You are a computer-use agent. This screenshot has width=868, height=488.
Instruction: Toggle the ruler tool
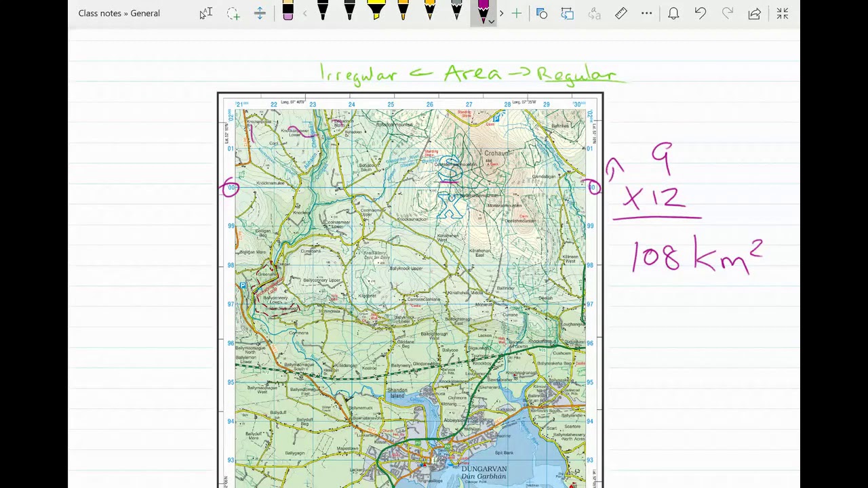pos(621,14)
